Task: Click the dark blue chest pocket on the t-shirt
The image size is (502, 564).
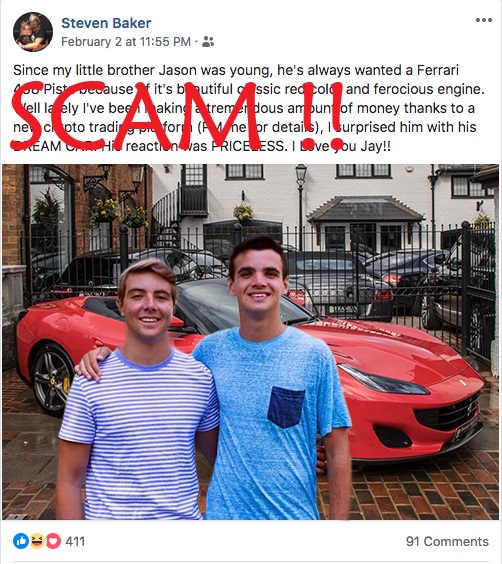Action: tap(286, 407)
